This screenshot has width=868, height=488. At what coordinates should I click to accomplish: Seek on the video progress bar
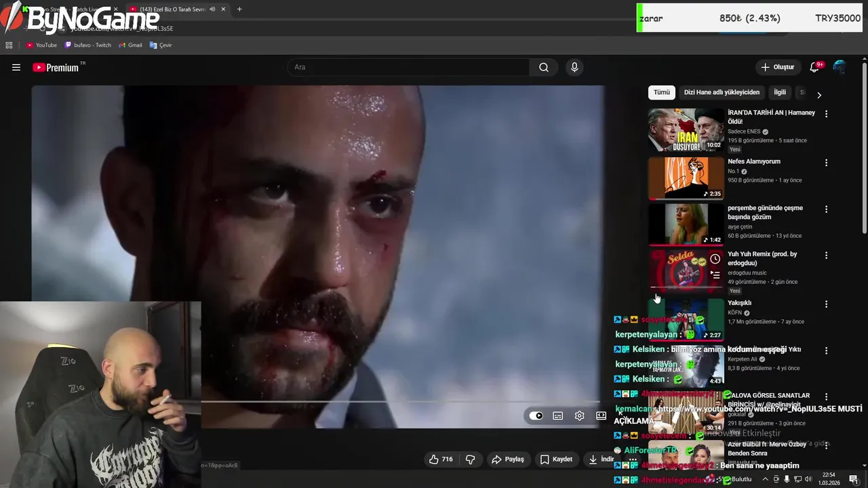point(400,402)
